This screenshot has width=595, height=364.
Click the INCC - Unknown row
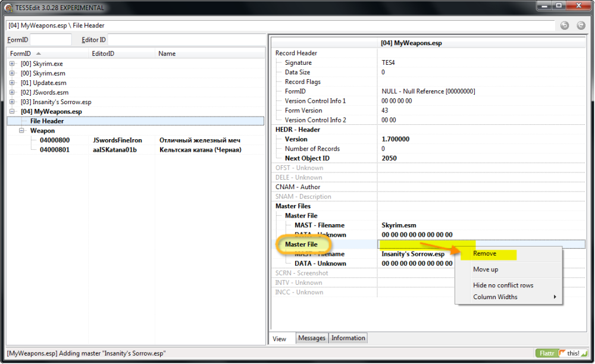[428, 293]
